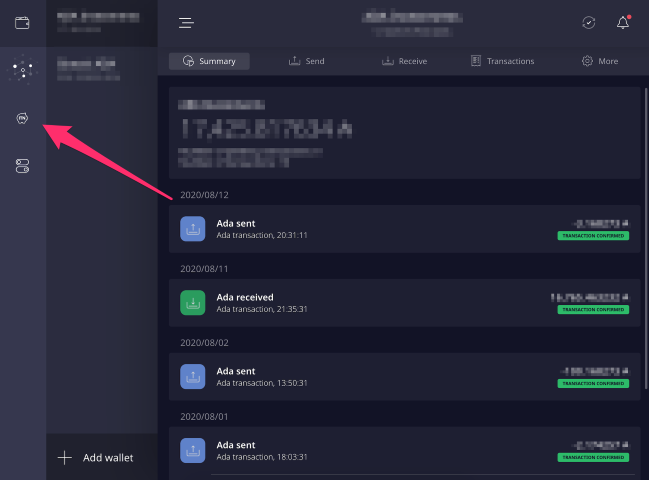The height and width of the screenshot is (480, 649).
Task: Toggle the hamburger menu icon
Action: click(x=186, y=23)
